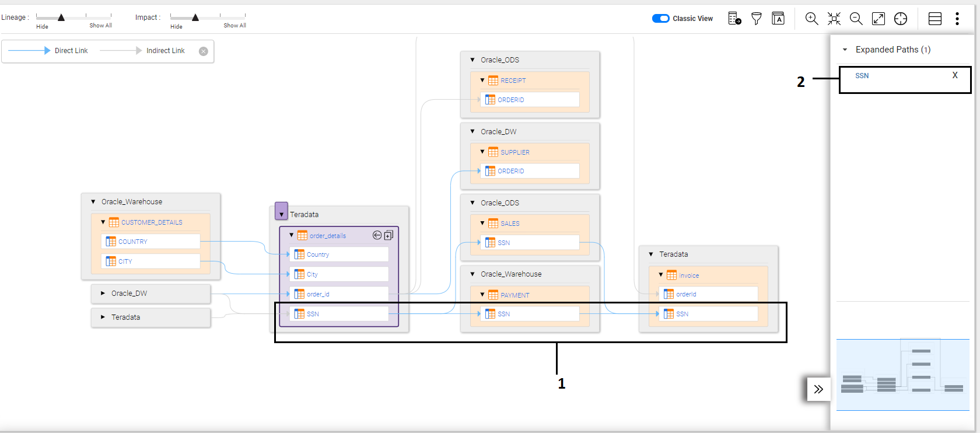Click the fit-to-screen collapse arrows icon

pos(834,19)
